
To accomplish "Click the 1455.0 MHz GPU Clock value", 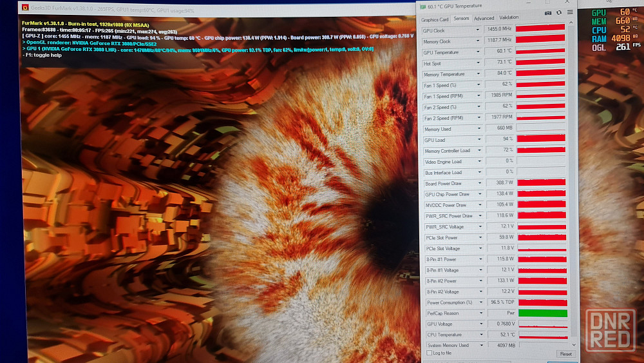I will click(498, 29).
